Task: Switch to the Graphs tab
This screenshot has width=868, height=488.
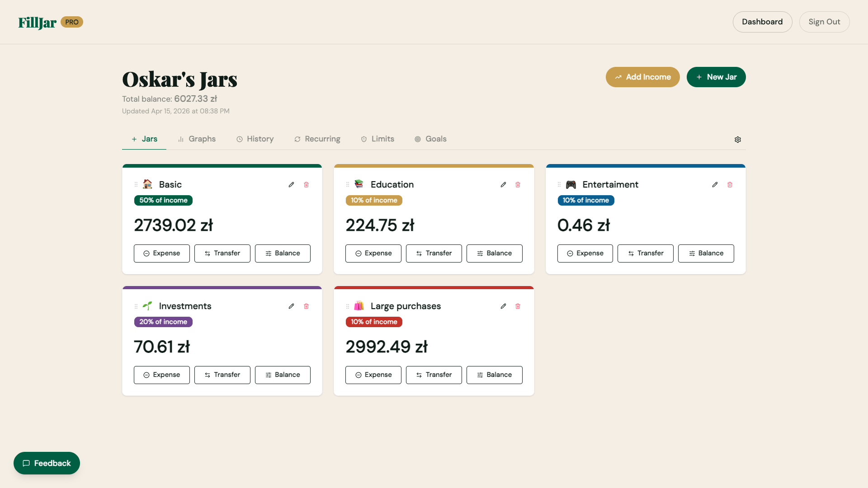Action: coord(197,139)
